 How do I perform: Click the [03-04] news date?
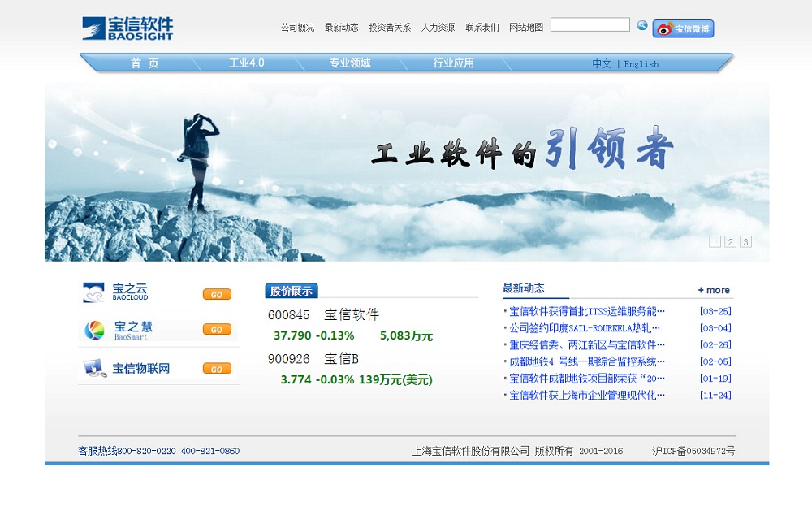point(715,328)
